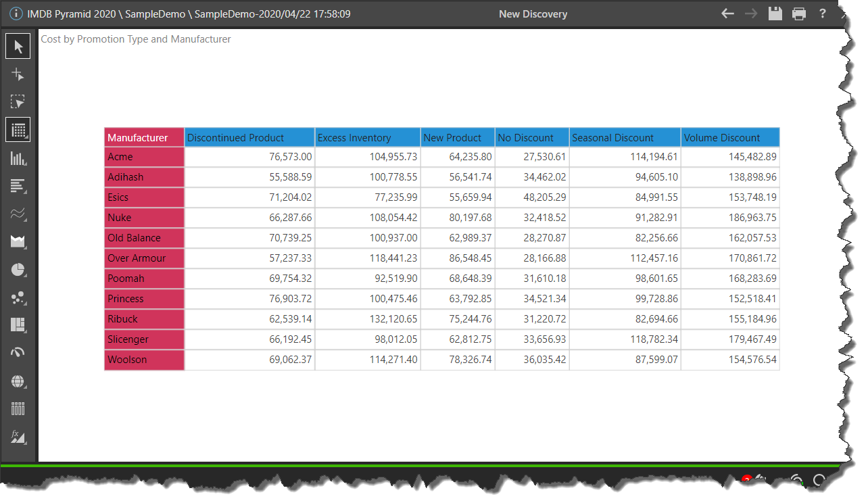Select the arrow pointer tool
Screen dimensions: 868x503
(x=18, y=47)
